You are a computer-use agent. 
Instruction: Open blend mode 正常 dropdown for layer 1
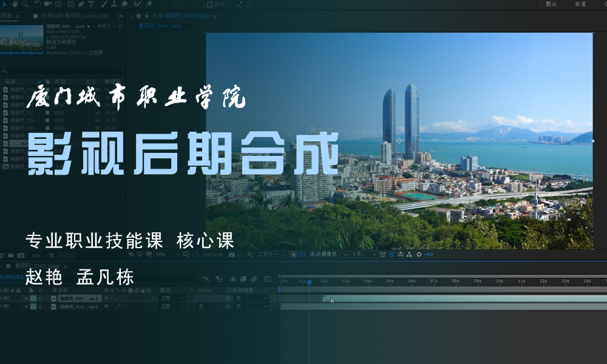tap(172, 298)
